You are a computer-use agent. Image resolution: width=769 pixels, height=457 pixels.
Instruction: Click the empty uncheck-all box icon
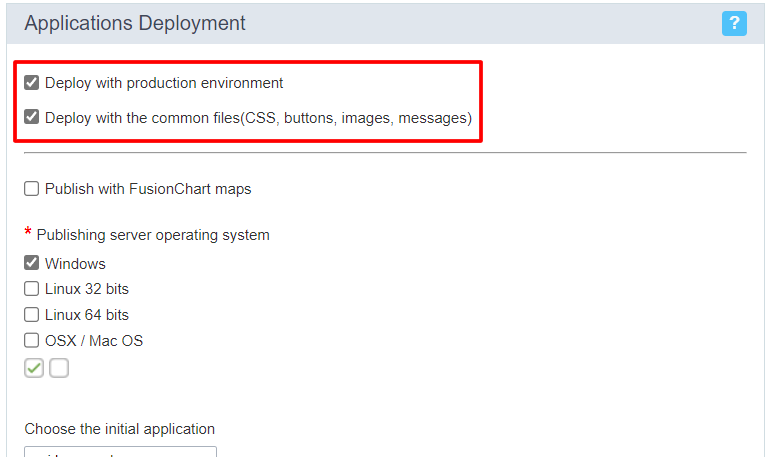click(x=59, y=368)
